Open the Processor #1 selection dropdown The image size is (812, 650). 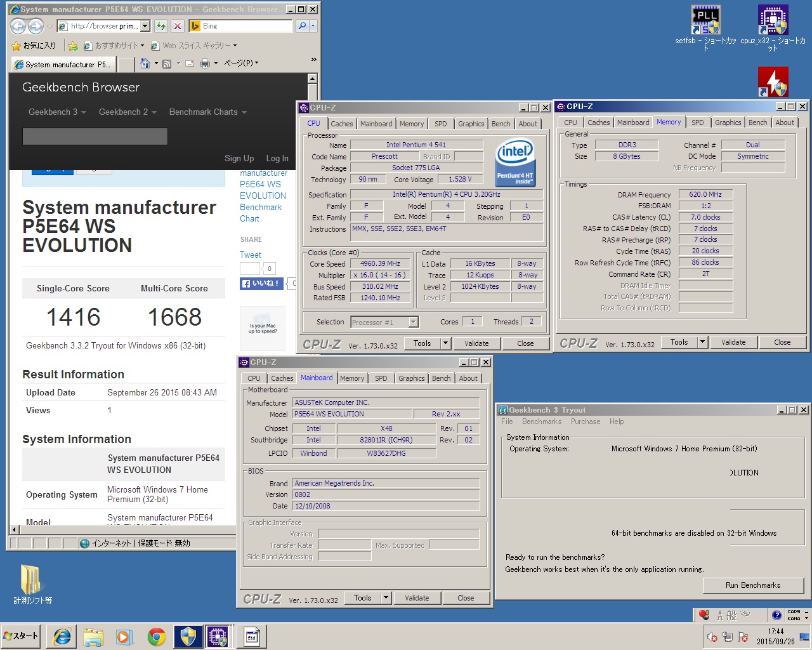pyautogui.click(x=413, y=322)
